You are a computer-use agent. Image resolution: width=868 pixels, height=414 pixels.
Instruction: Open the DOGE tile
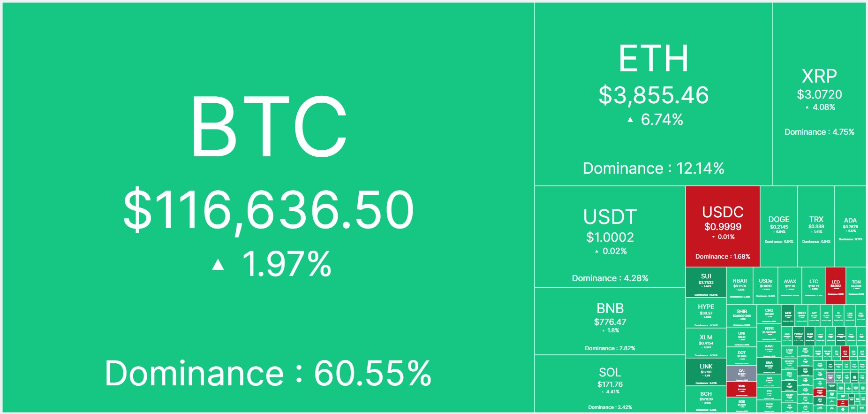(x=779, y=226)
